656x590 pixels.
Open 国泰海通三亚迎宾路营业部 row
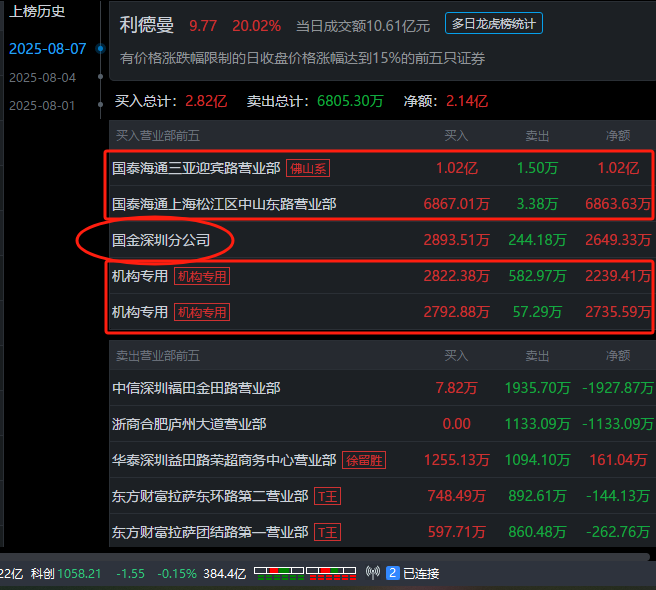(381, 168)
